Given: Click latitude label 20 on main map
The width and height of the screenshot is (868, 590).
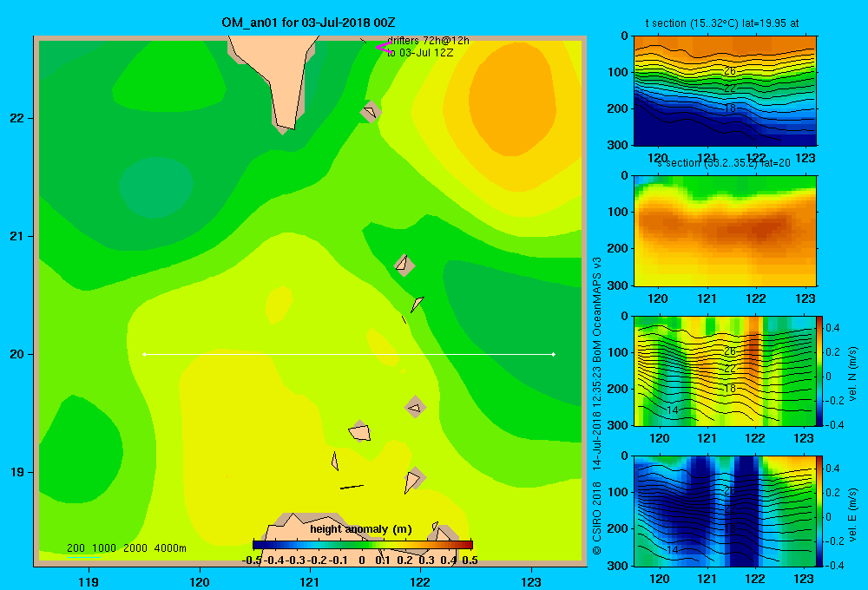Looking at the screenshot, I should tap(17, 354).
